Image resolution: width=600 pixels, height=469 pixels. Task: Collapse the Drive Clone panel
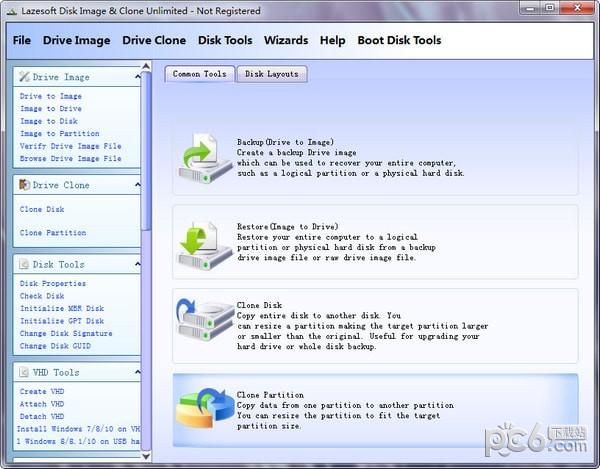[x=137, y=185]
